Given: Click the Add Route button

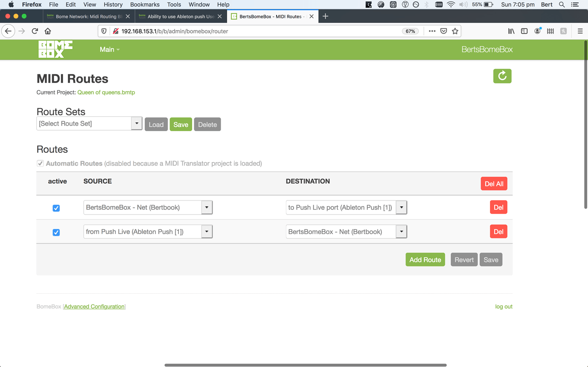Looking at the screenshot, I should tap(425, 260).
